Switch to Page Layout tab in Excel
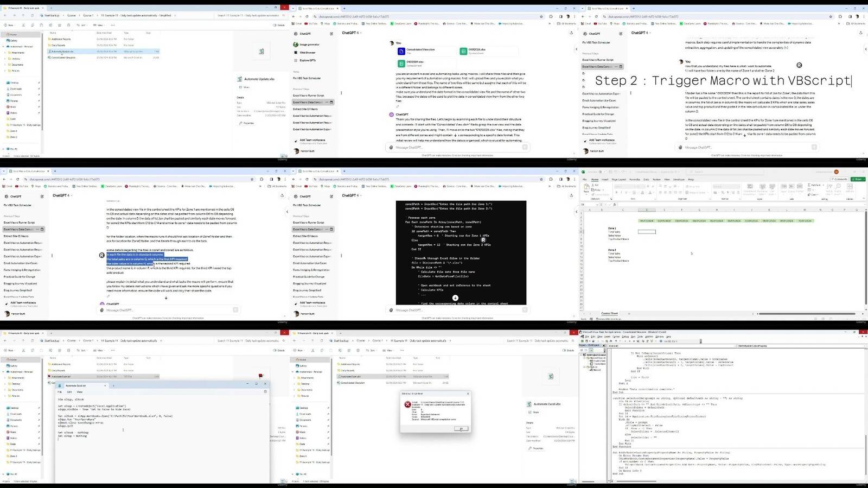Screen dimensions: 868x488 (x=618, y=179)
